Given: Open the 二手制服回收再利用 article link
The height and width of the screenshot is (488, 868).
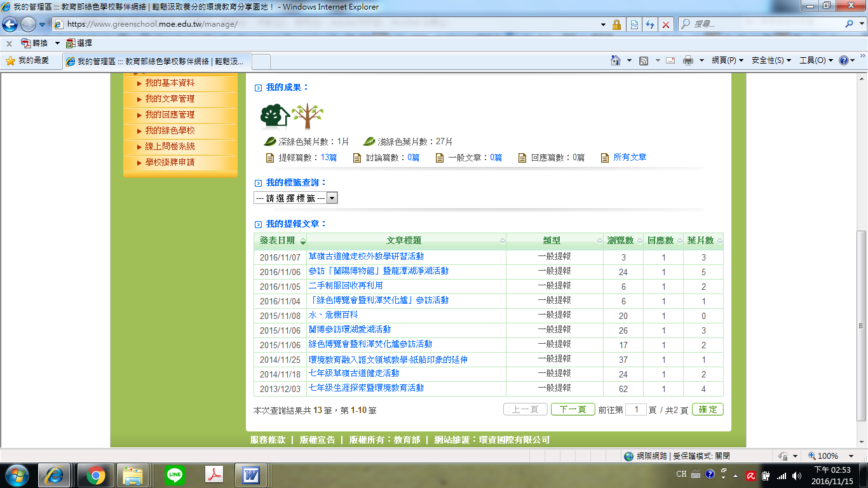Looking at the screenshot, I should [346, 286].
